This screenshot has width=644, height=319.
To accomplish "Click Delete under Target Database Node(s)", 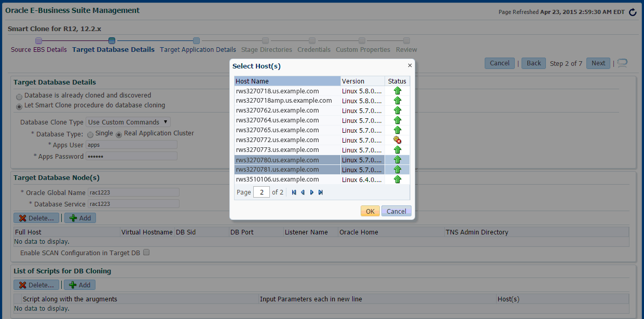I will pos(36,218).
